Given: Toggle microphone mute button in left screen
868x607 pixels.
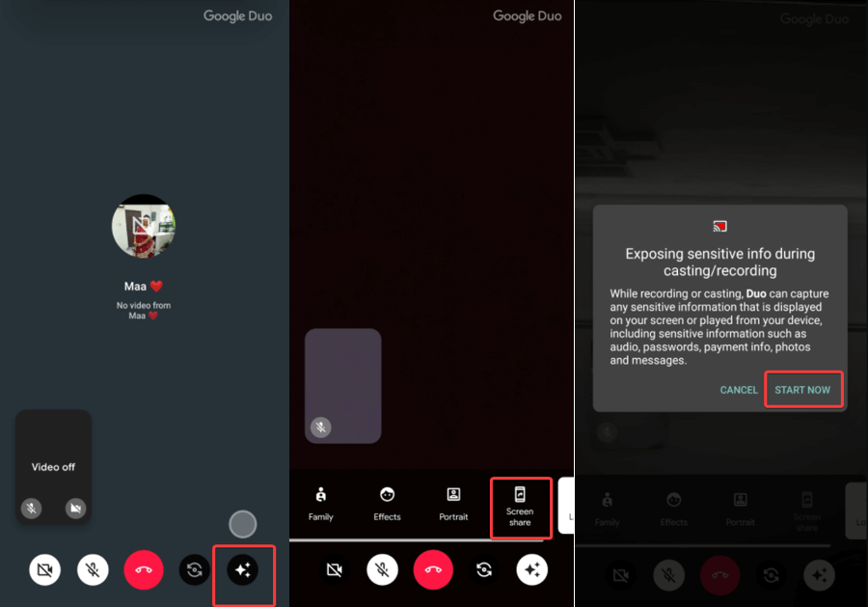Looking at the screenshot, I should coord(93,569).
